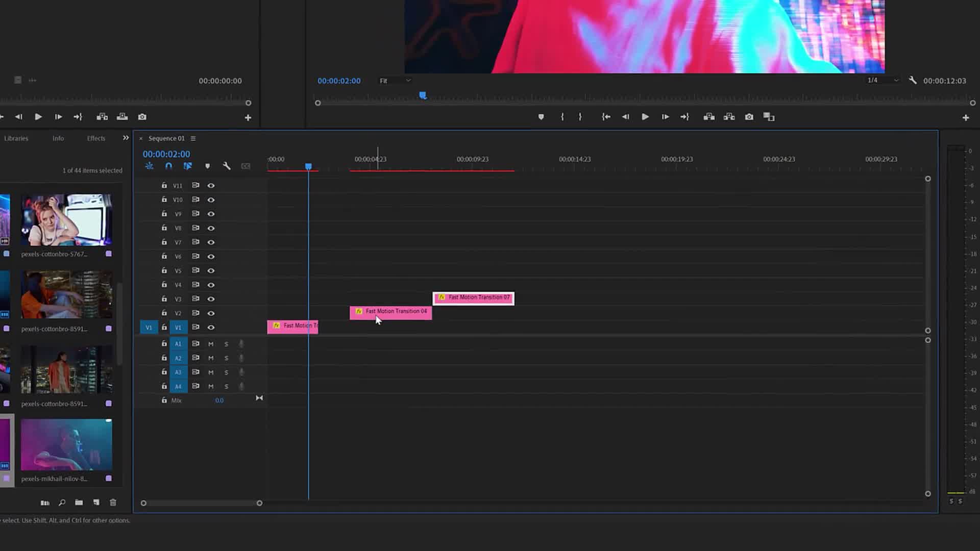980x551 pixels.
Task: Export frame from Source monitor camera icon
Action: click(x=142, y=117)
